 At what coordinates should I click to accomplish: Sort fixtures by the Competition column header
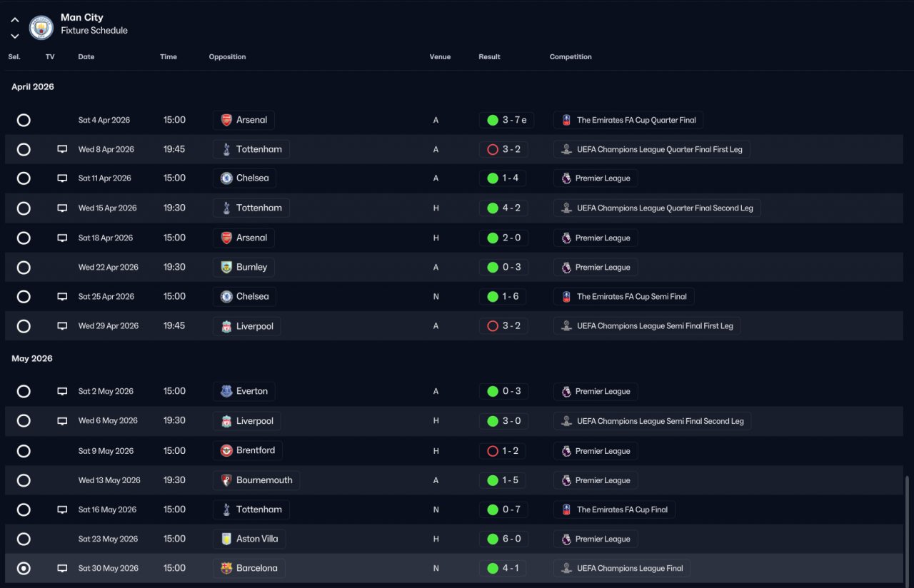point(571,57)
